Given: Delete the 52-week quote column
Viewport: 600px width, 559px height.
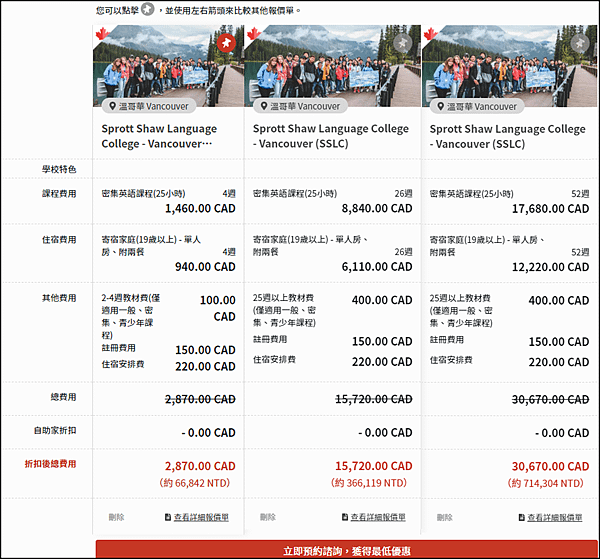Looking at the screenshot, I should 445,517.
